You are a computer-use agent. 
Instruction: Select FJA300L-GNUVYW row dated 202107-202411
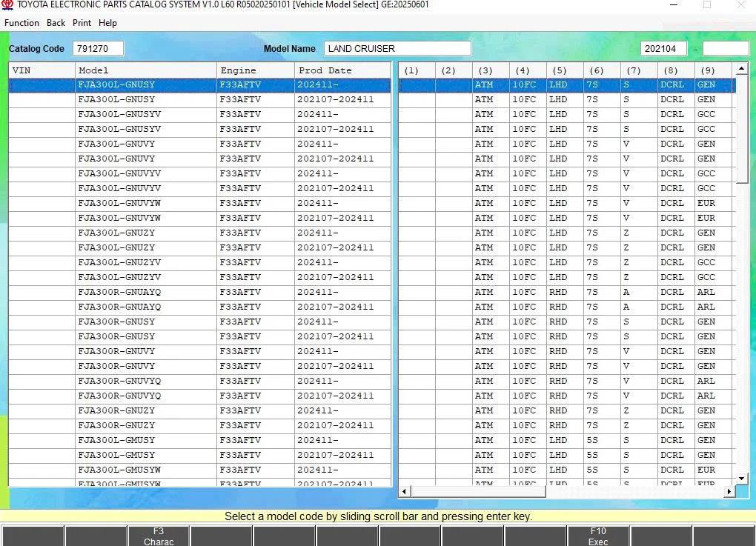(x=199, y=218)
